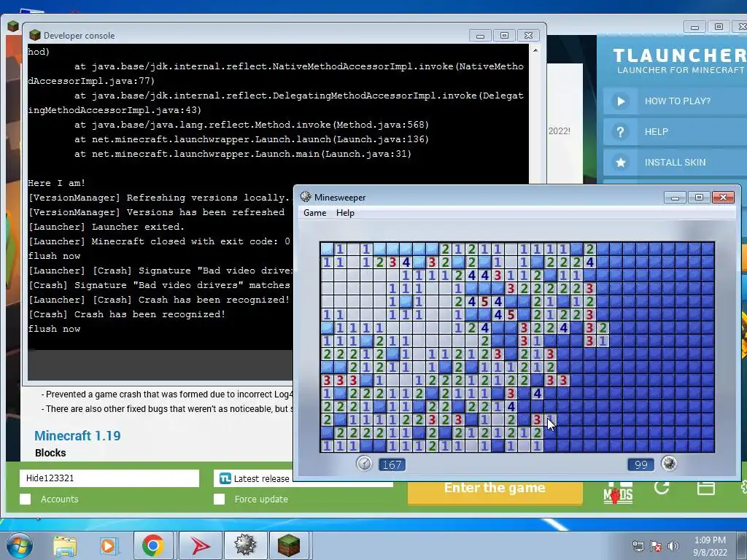Click the Minesweeper clock timer icon

(x=364, y=463)
